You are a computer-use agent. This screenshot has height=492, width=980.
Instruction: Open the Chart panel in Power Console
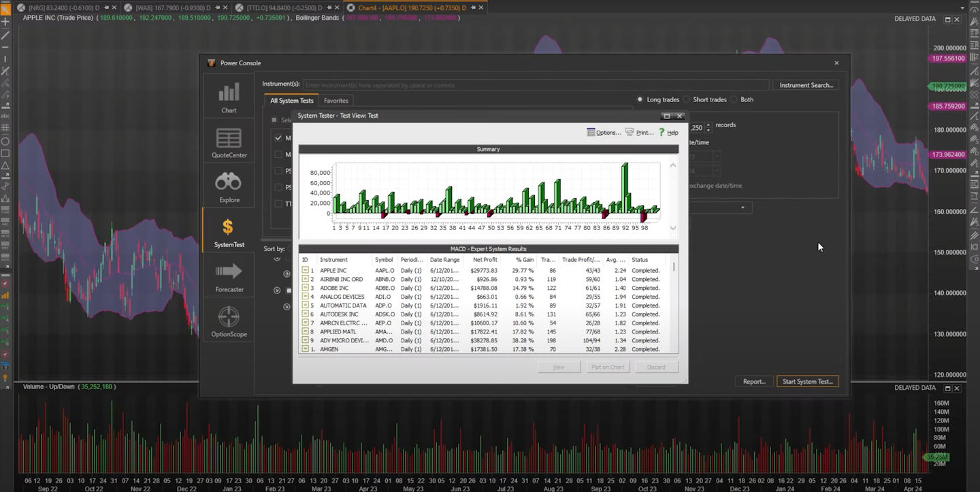(229, 96)
